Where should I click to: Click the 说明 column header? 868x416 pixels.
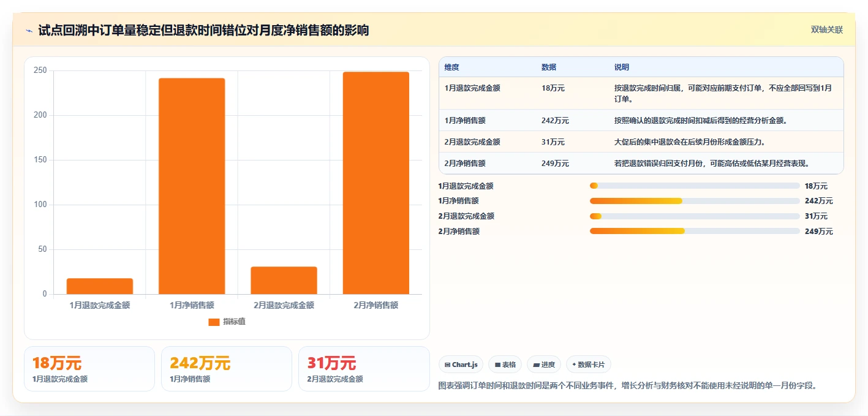tap(622, 67)
